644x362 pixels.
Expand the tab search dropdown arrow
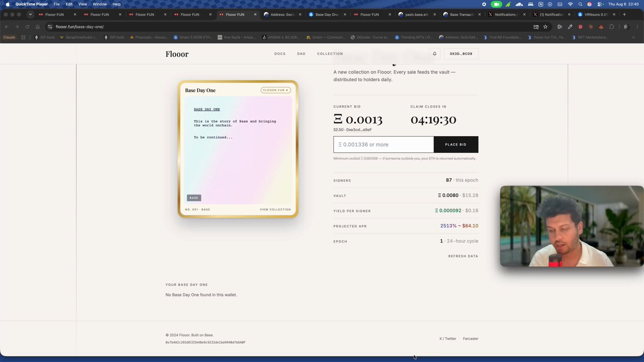[x=30, y=14]
